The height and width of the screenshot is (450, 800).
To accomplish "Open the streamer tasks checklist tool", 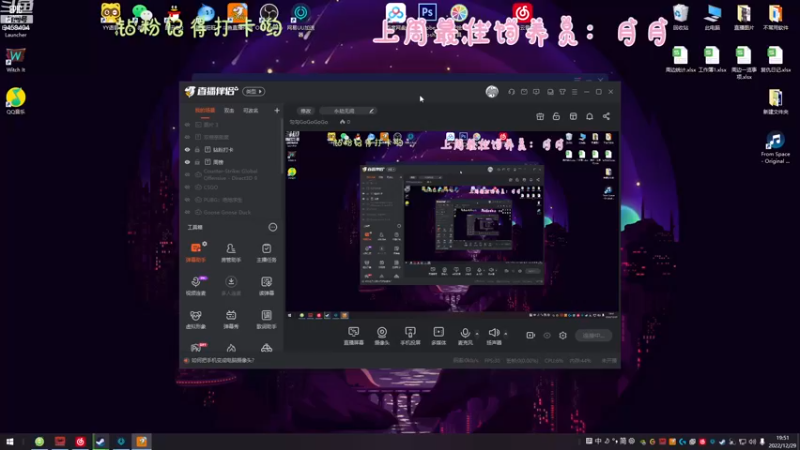I will 266,252.
